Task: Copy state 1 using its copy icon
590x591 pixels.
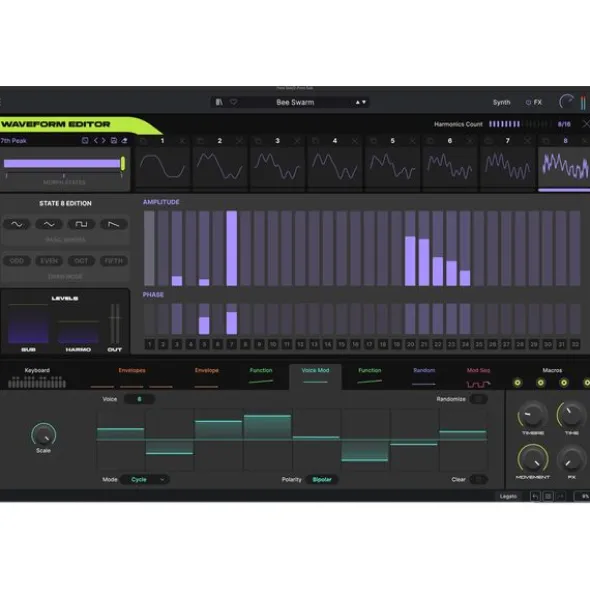Action: 143,141
